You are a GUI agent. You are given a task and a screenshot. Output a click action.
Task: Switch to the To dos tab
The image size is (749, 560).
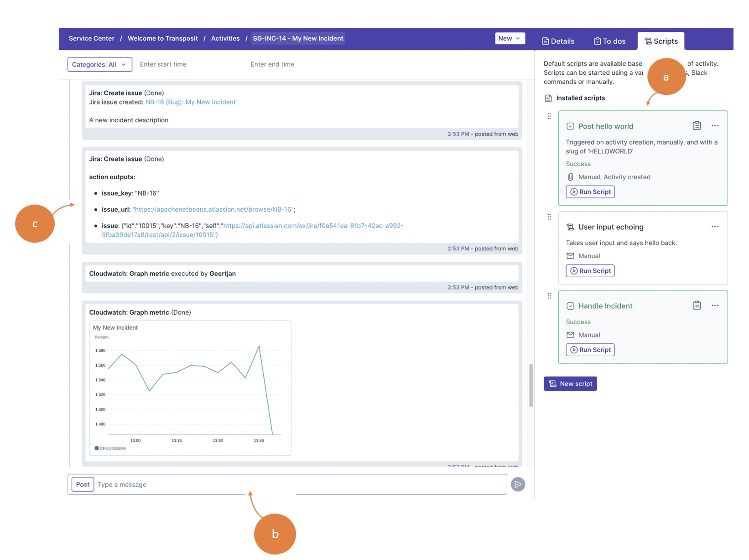tap(609, 41)
